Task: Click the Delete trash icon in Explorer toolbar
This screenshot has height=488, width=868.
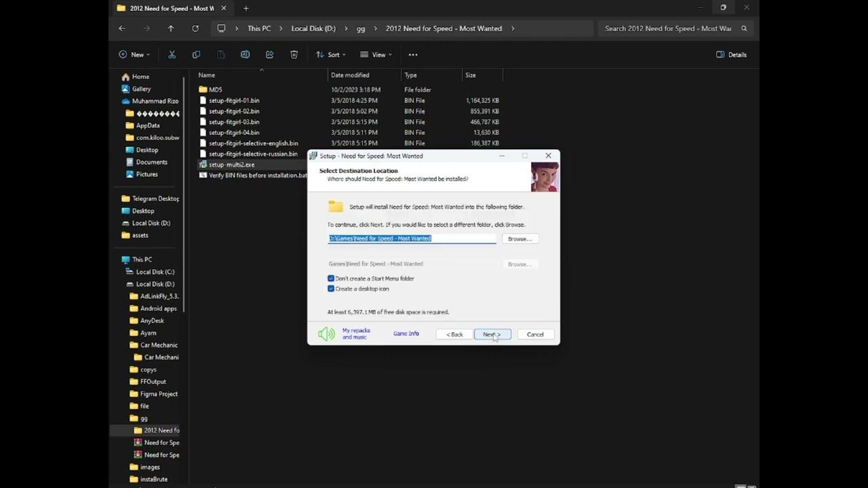Action: pyautogui.click(x=294, y=54)
